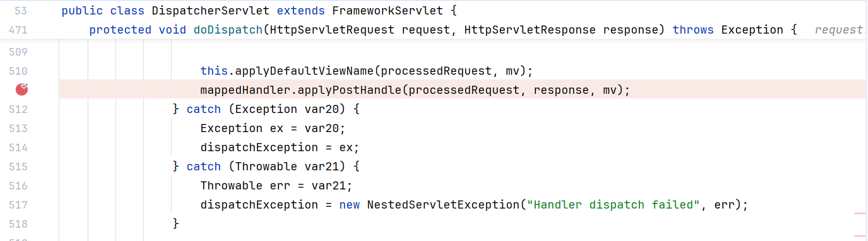Click line number 512 in the gutter
Screen dimensions: 868x241
pos(19,109)
